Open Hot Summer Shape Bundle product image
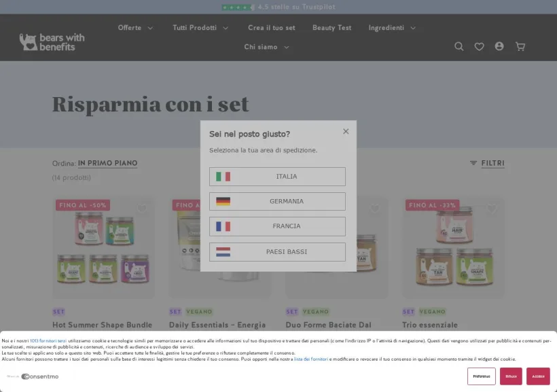Screen dimensions: 557x392 (103, 248)
